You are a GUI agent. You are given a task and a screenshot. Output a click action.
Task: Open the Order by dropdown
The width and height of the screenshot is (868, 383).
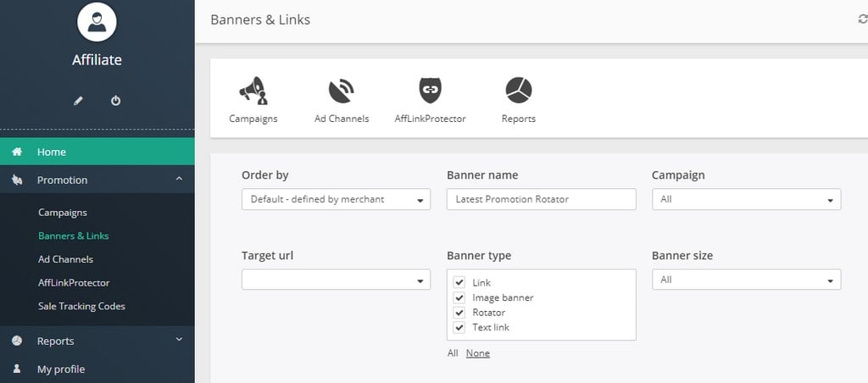[336, 200]
